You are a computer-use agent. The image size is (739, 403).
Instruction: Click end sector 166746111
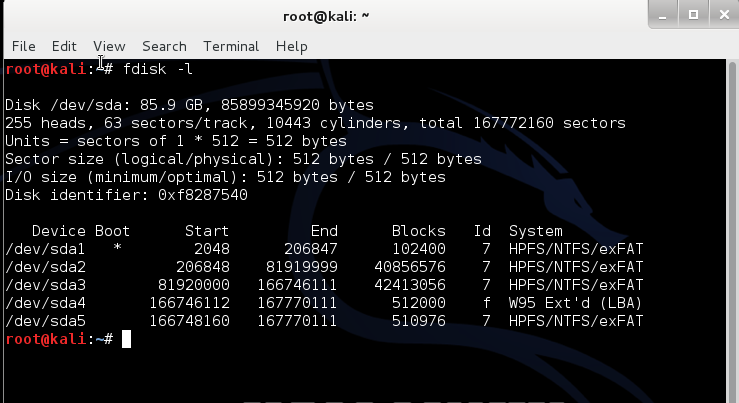(297, 285)
